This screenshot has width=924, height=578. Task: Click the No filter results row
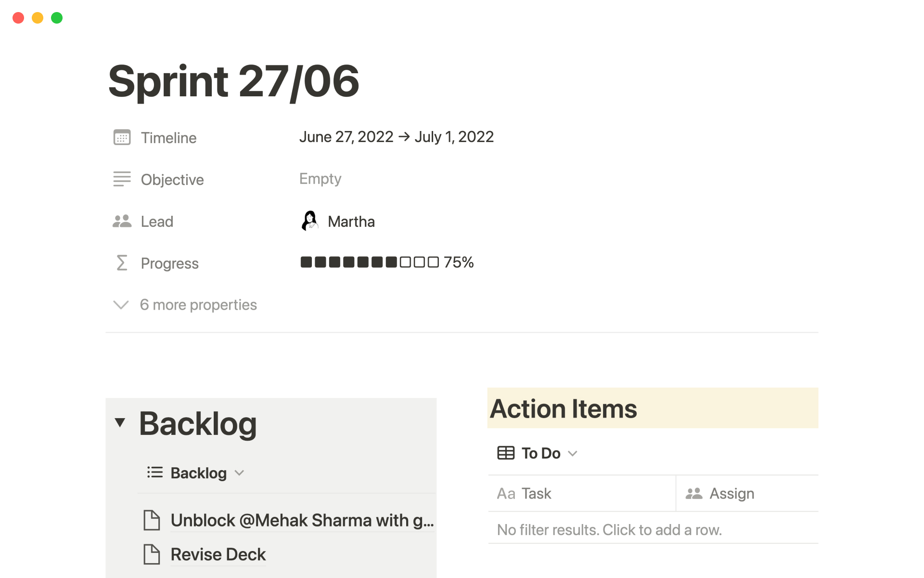609,530
